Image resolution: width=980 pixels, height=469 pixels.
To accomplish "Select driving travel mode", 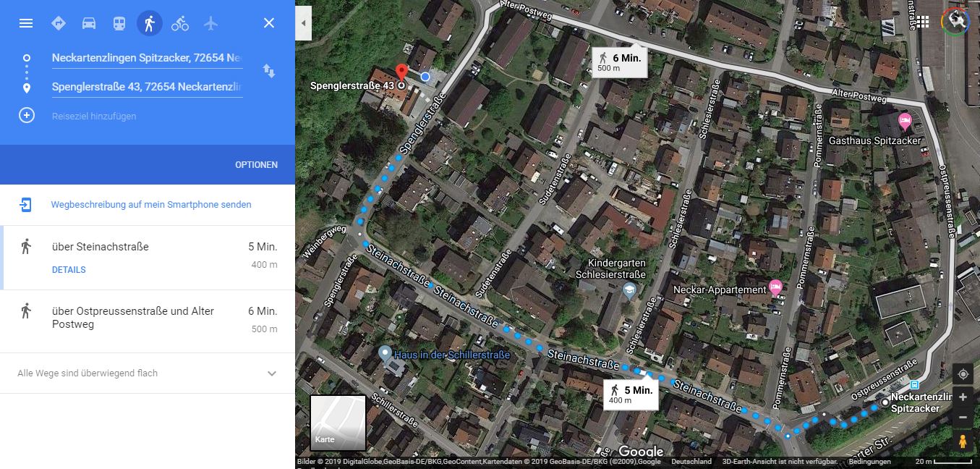I will click(x=89, y=23).
